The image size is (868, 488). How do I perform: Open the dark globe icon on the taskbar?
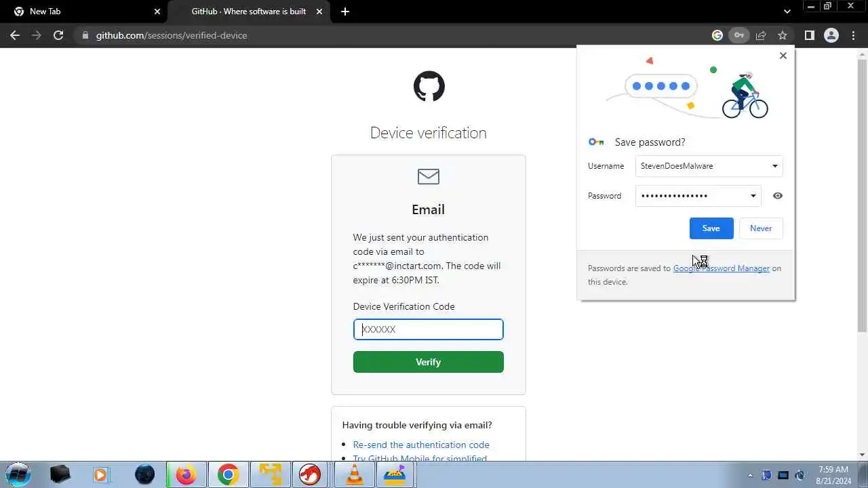tap(144, 474)
